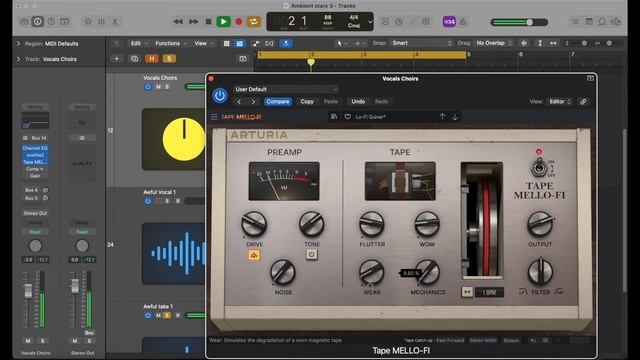Open the Functions menu in Tracks area
640x360 pixels.
(171, 43)
